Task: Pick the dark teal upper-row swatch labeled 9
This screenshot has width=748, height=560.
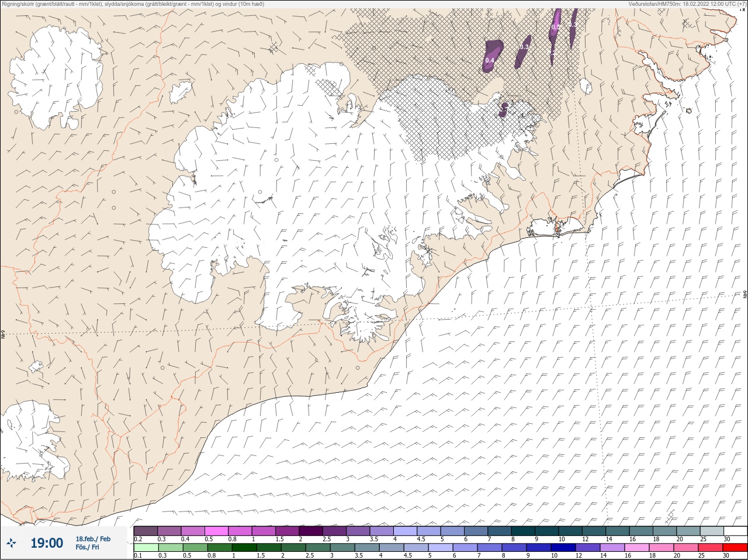Action: (x=547, y=531)
